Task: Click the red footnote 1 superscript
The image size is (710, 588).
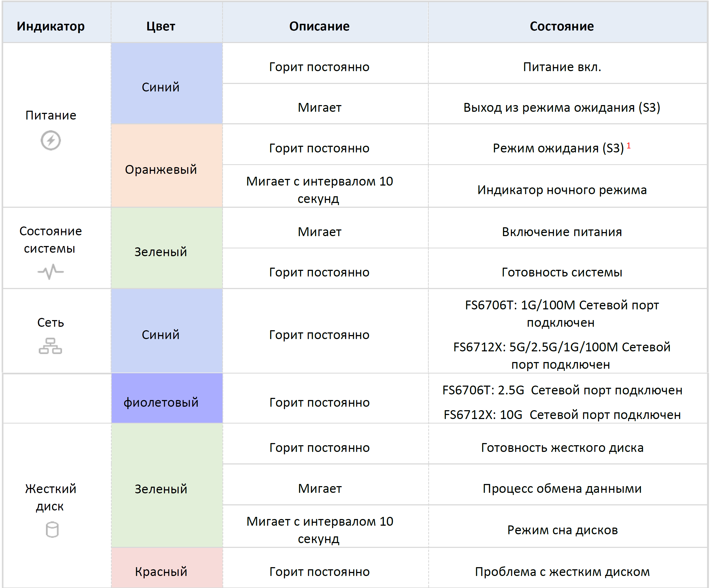Action: pyautogui.click(x=628, y=146)
